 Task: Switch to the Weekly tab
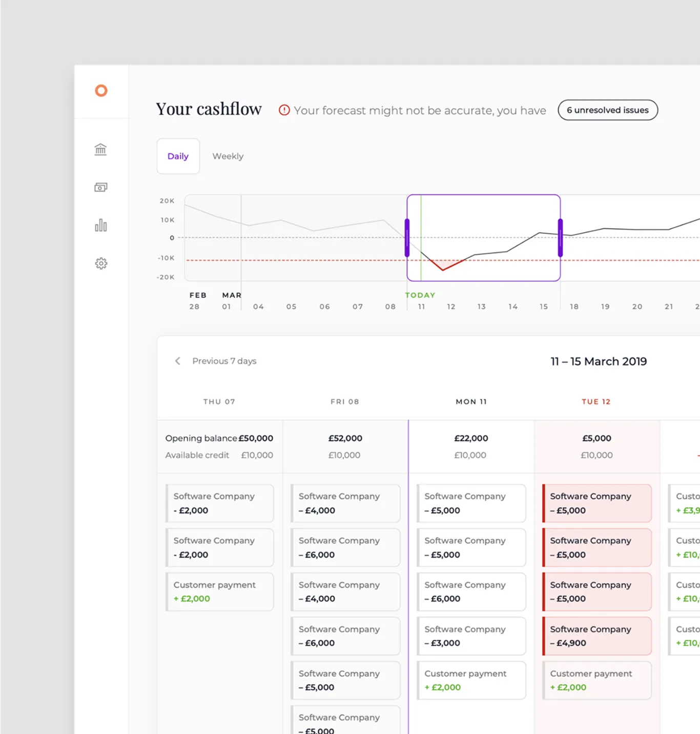228,156
